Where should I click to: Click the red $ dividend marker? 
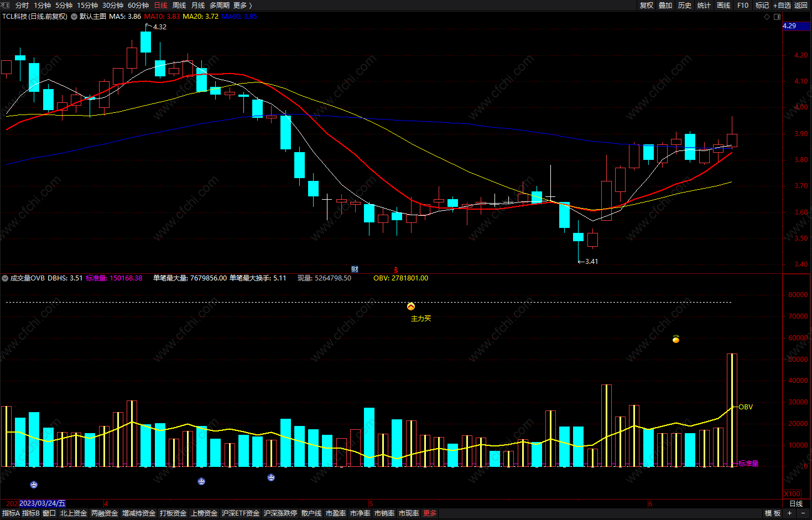click(x=396, y=270)
